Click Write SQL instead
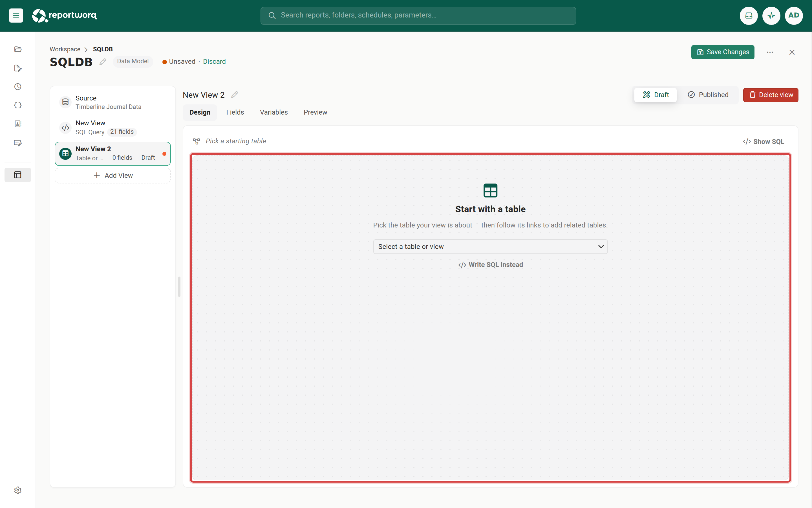 pyautogui.click(x=490, y=265)
